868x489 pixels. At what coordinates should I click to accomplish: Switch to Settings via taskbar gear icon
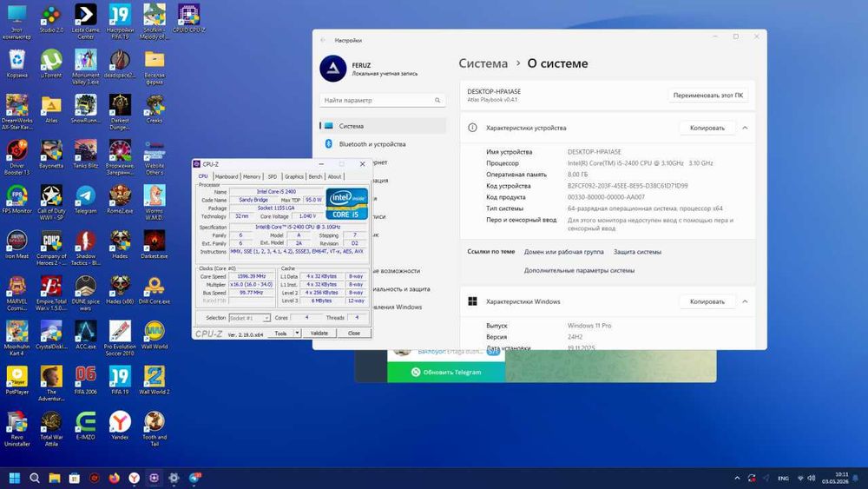[174, 478]
